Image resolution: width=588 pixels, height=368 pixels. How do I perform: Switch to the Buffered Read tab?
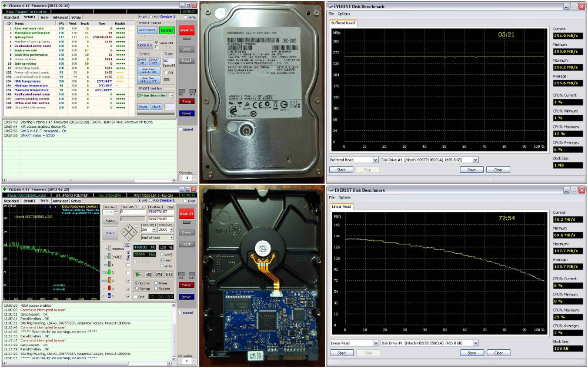(x=343, y=23)
